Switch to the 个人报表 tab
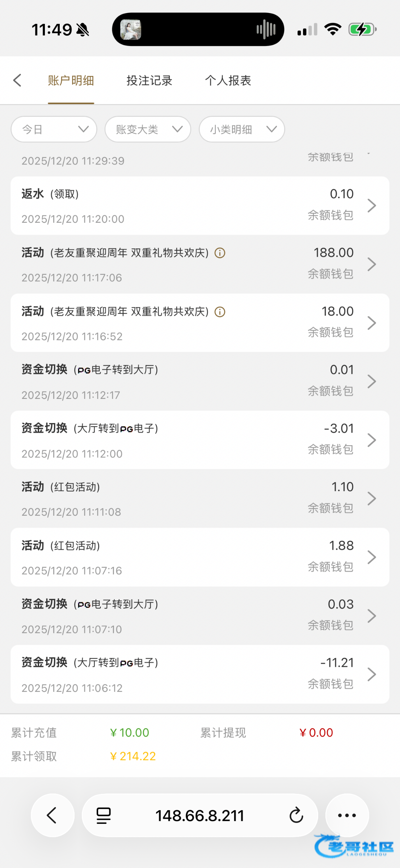The height and width of the screenshot is (868, 400). pyautogui.click(x=228, y=80)
